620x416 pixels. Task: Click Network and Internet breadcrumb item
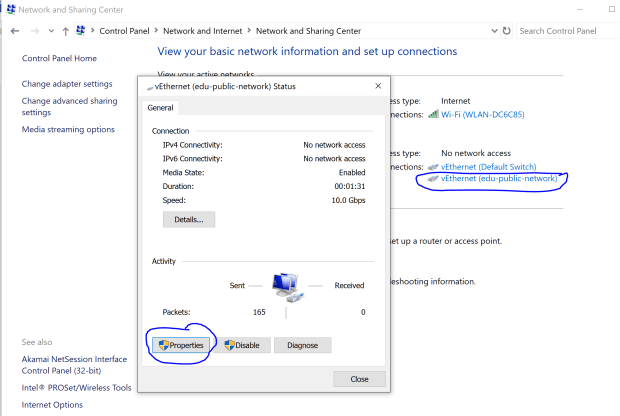(x=207, y=31)
